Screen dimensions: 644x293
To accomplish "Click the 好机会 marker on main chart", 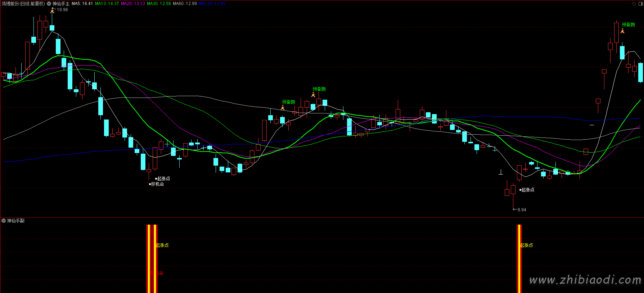I will [157, 184].
